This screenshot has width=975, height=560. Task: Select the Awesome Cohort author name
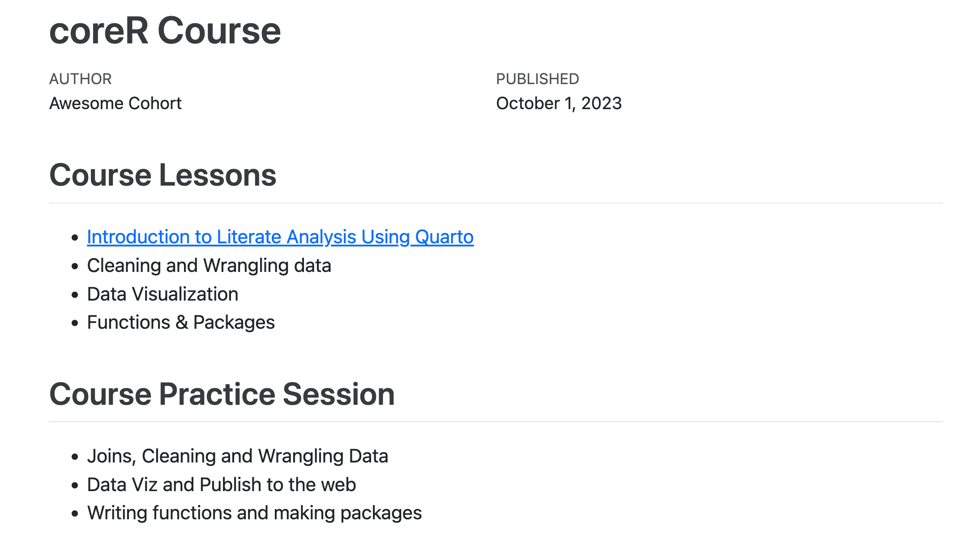[115, 103]
